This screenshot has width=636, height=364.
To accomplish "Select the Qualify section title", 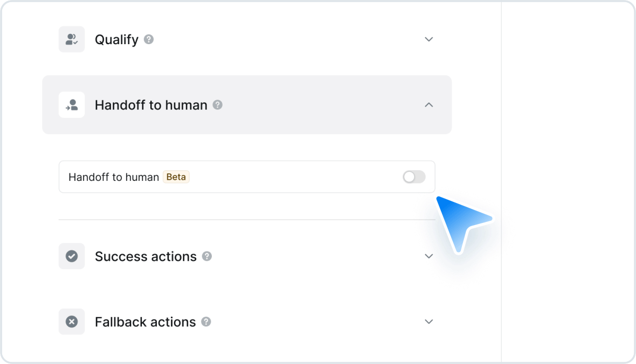I will coord(117,40).
